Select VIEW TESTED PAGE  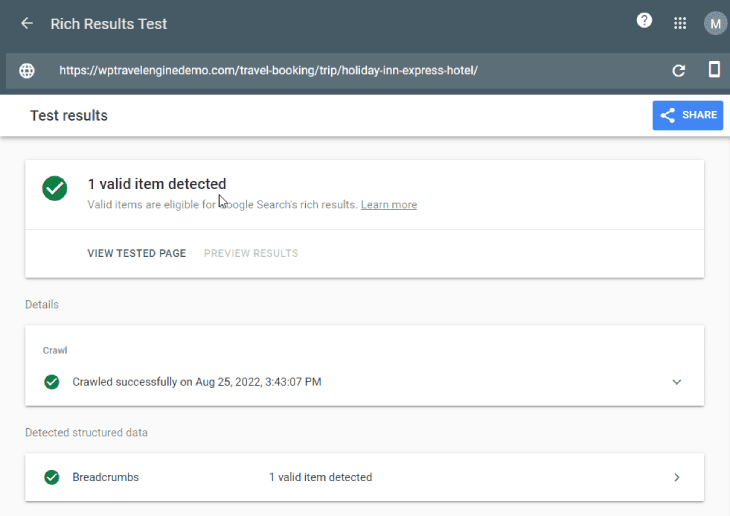coord(136,253)
